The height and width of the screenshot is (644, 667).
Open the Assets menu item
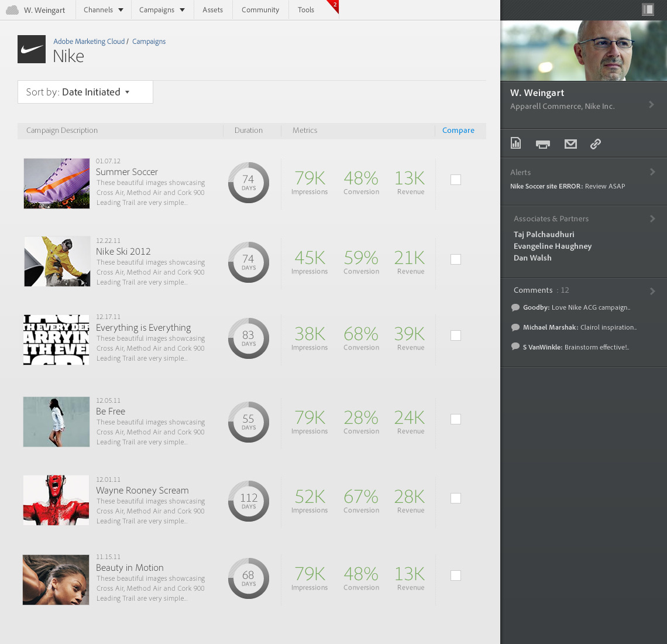213,10
